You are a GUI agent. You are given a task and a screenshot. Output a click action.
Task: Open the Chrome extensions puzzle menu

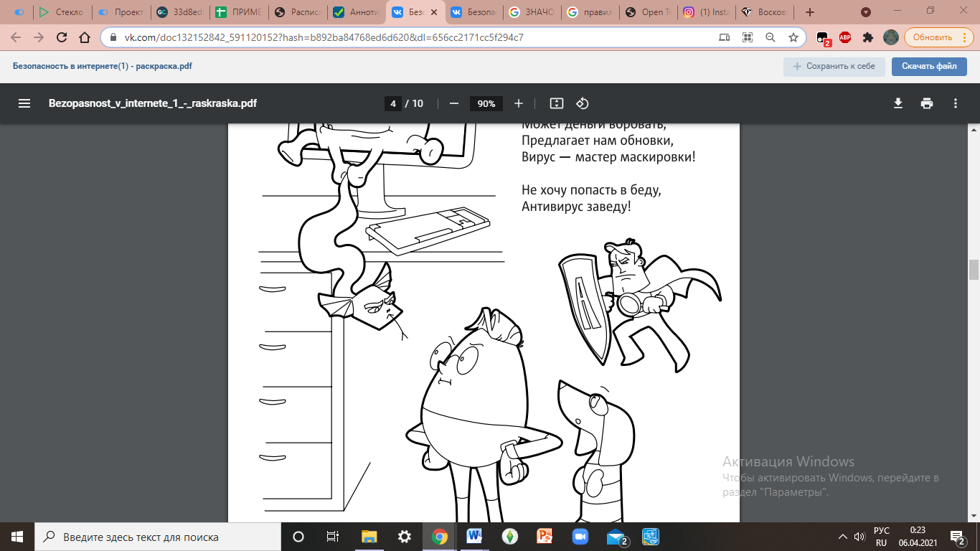[868, 37]
